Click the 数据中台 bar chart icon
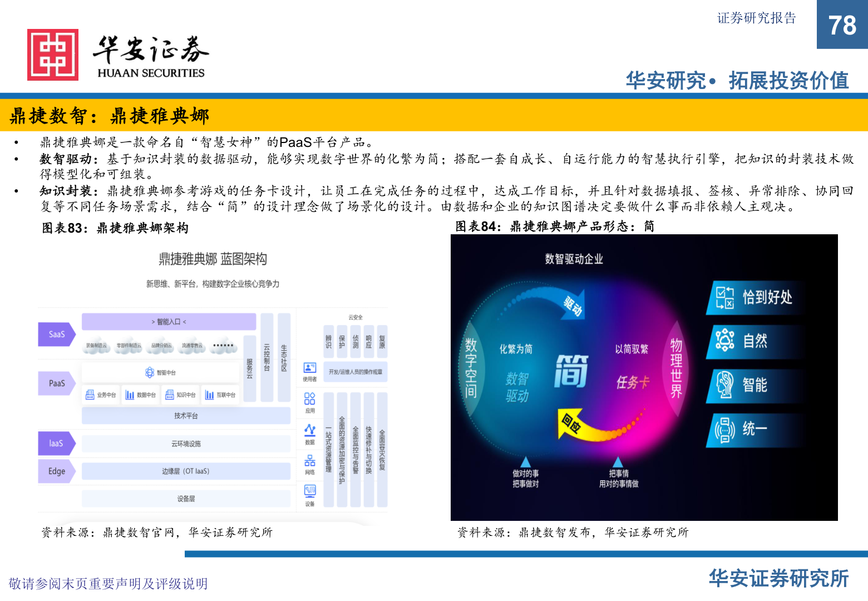868x601 pixels. point(130,395)
